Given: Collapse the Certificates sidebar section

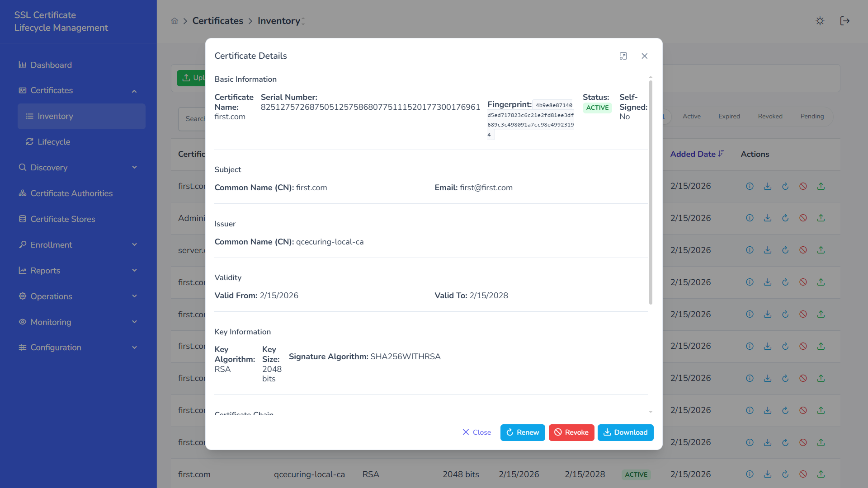Looking at the screenshot, I should pyautogui.click(x=134, y=91).
